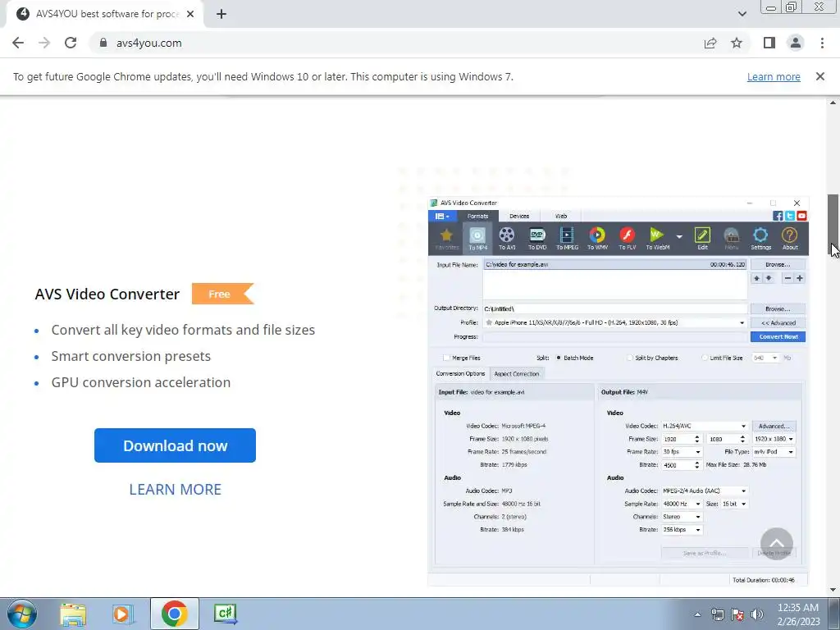Open a new browser tab

point(221,14)
